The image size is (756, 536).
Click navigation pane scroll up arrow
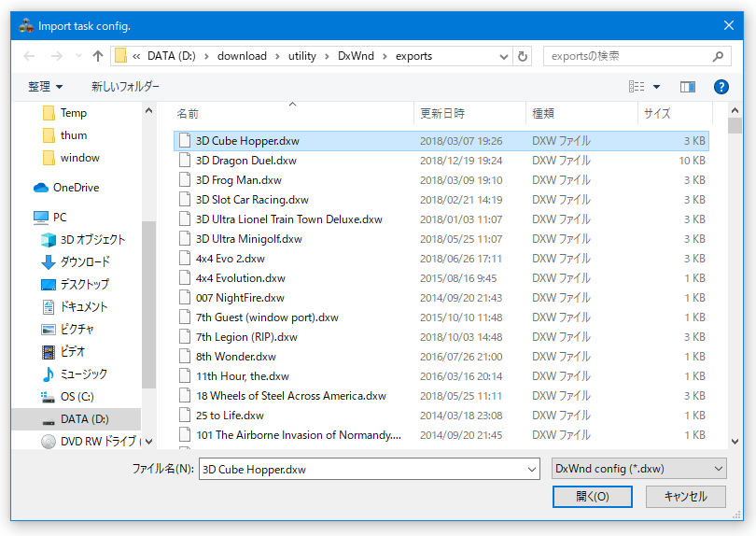[x=149, y=111]
